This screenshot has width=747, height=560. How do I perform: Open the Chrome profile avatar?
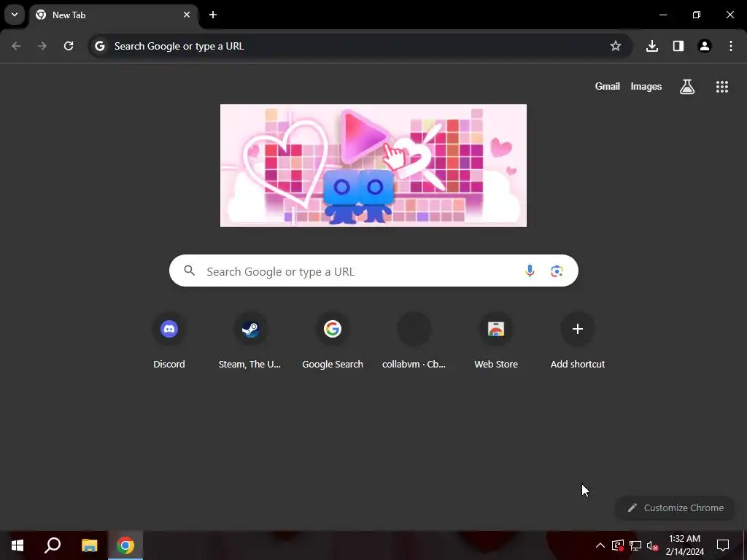705,46
